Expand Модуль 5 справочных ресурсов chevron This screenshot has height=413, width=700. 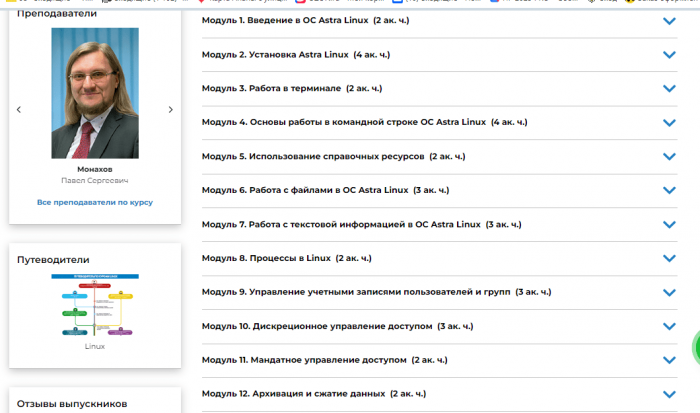coord(669,157)
